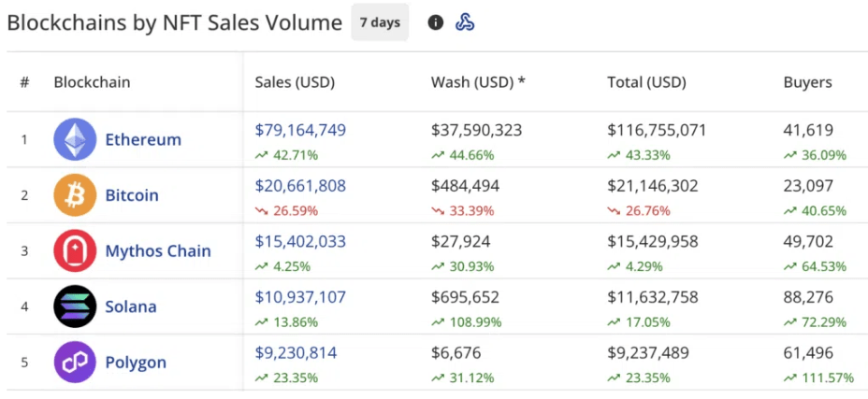The image size is (868, 399).
Task: Open the 7 days time range selector
Action: coord(380,22)
